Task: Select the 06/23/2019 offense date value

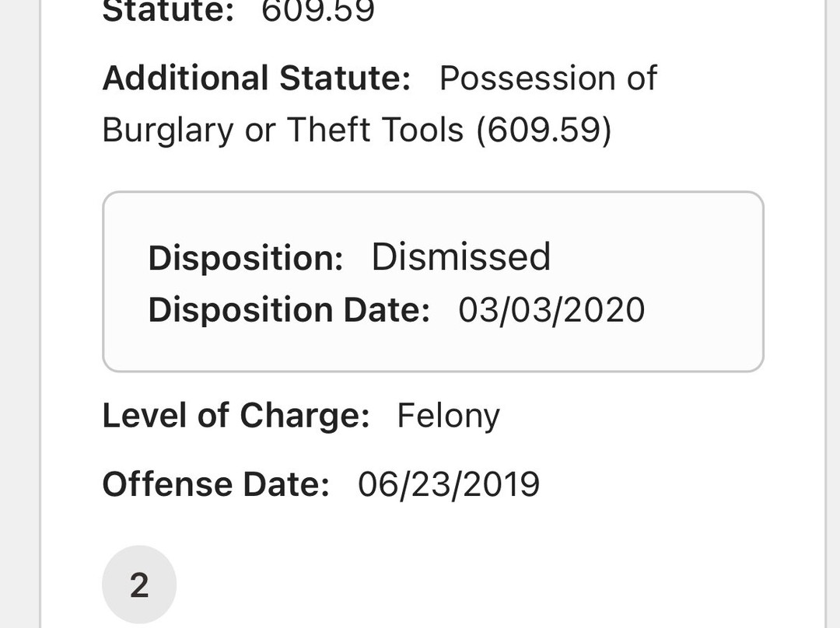Action: click(449, 484)
